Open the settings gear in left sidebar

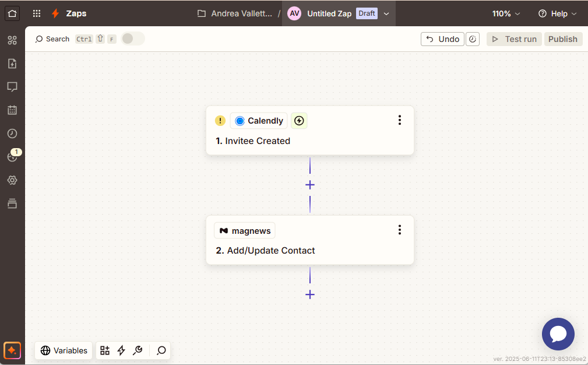coord(12,180)
